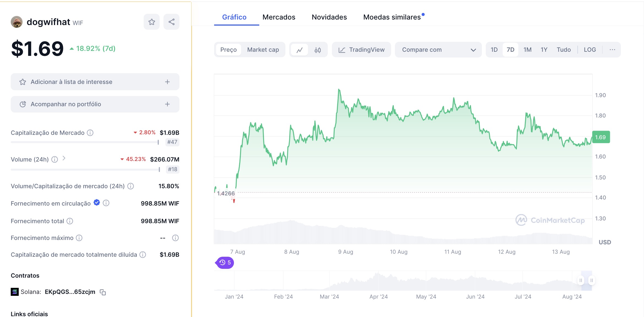Screen dimensions: 644x317
Task: Expand the Volume (24h) chevron arrow
Action: pos(64,158)
